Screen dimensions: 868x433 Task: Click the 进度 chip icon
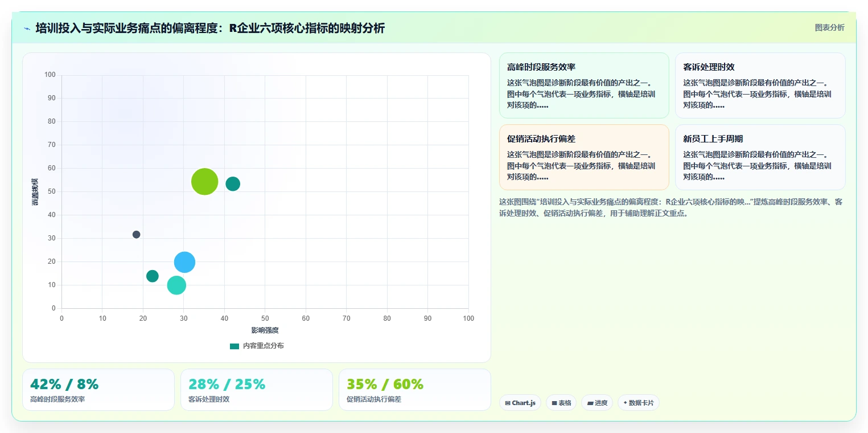tap(590, 403)
